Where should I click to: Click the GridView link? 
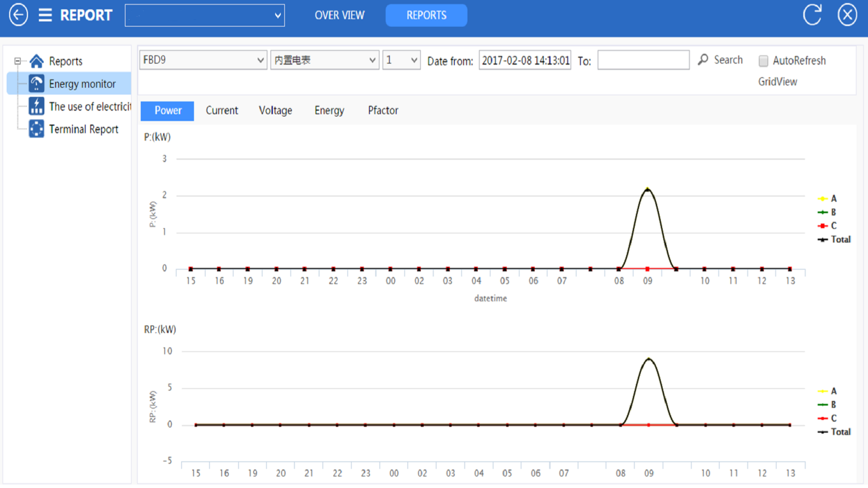point(778,82)
